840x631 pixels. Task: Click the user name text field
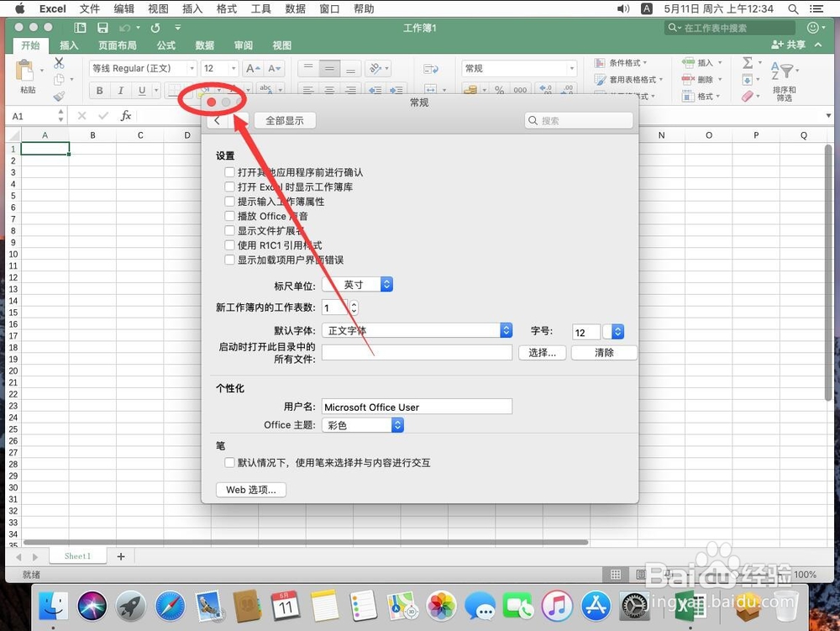pos(417,408)
